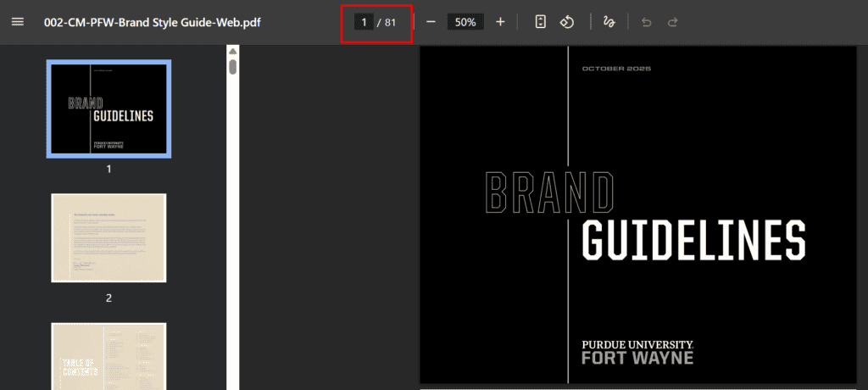Rotate the document counterclockwise
This screenshot has width=868, height=390.
pos(567,22)
